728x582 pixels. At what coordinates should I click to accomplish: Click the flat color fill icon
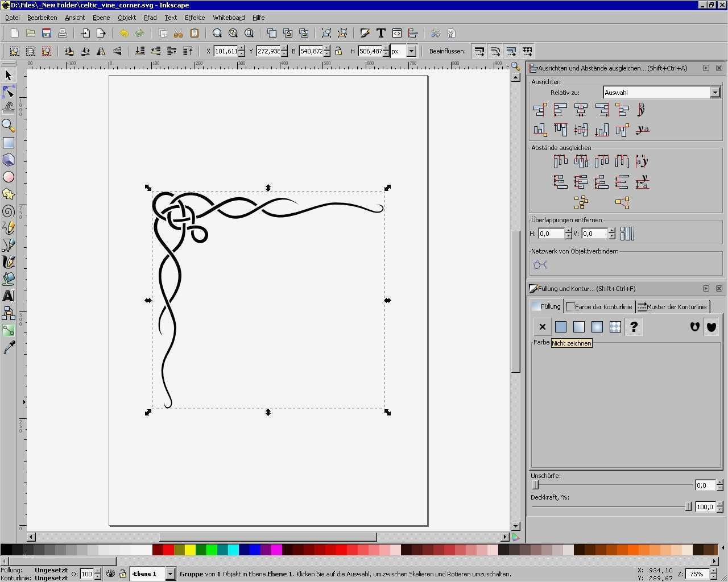[561, 327]
